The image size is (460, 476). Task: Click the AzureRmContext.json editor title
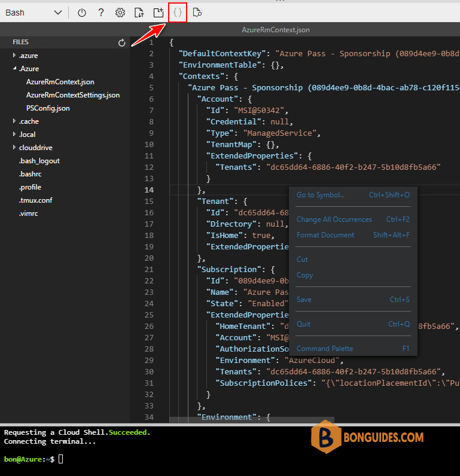(275, 30)
